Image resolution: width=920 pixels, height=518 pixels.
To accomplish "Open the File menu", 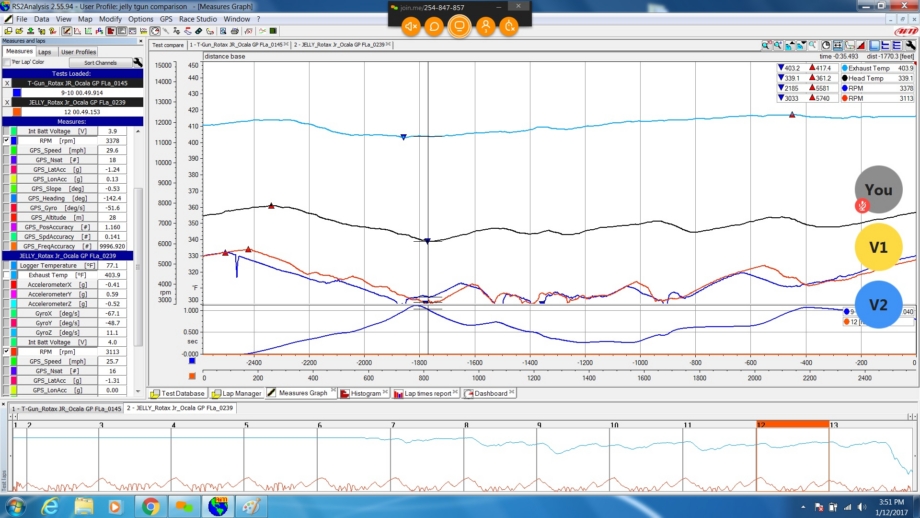I will coord(22,19).
